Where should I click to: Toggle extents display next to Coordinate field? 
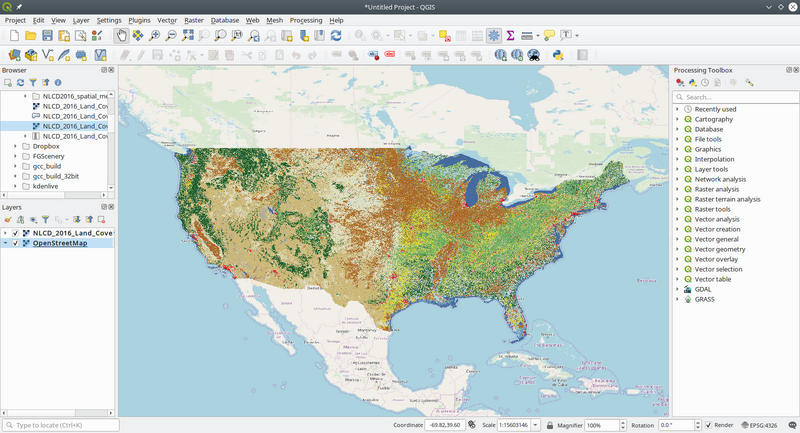[472, 425]
